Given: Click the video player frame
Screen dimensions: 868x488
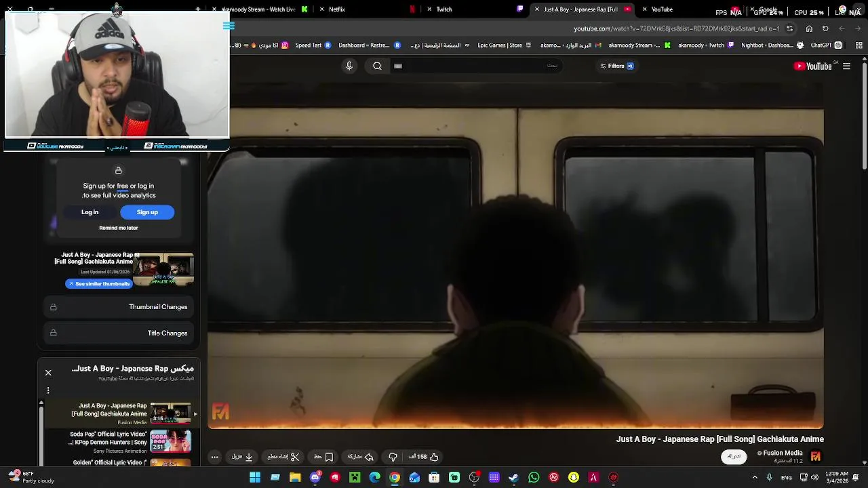Looking at the screenshot, I should pyautogui.click(x=515, y=256).
